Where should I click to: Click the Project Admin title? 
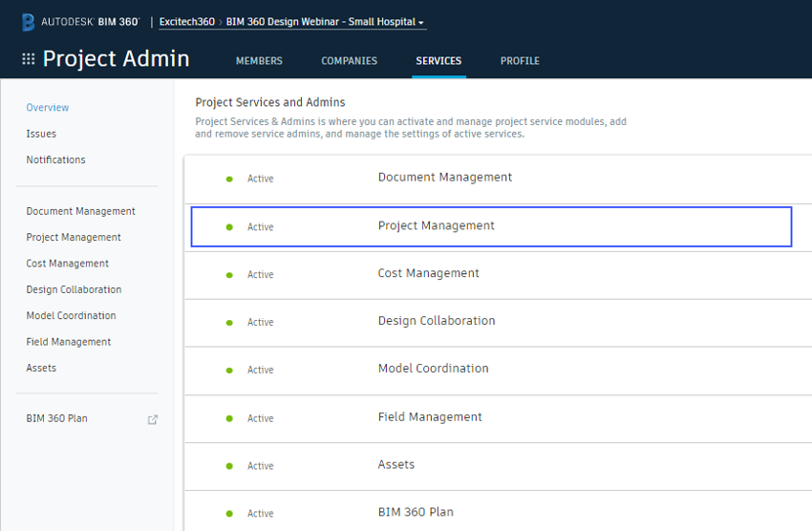click(x=116, y=58)
